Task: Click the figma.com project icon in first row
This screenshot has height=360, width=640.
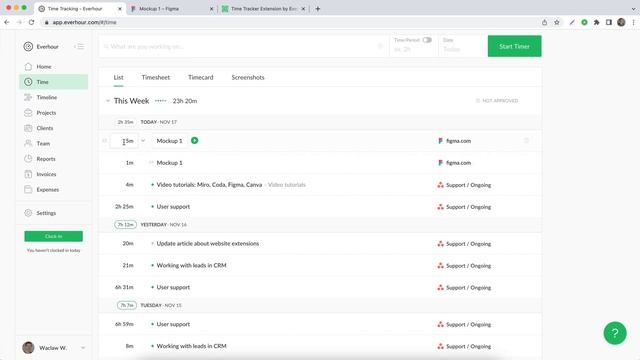Action: pyautogui.click(x=440, y=141)
